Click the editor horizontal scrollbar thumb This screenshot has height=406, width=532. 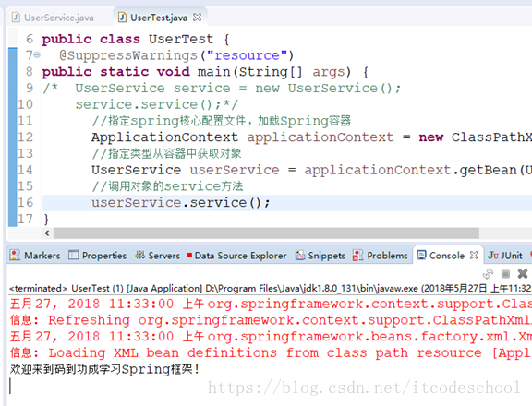point(266,233)
